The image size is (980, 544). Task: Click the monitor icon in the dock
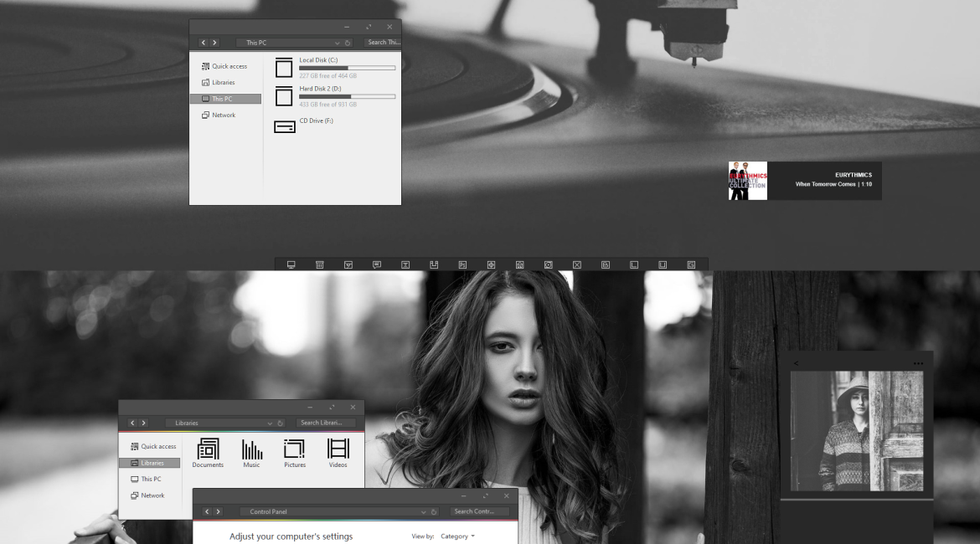coord(291,264)
